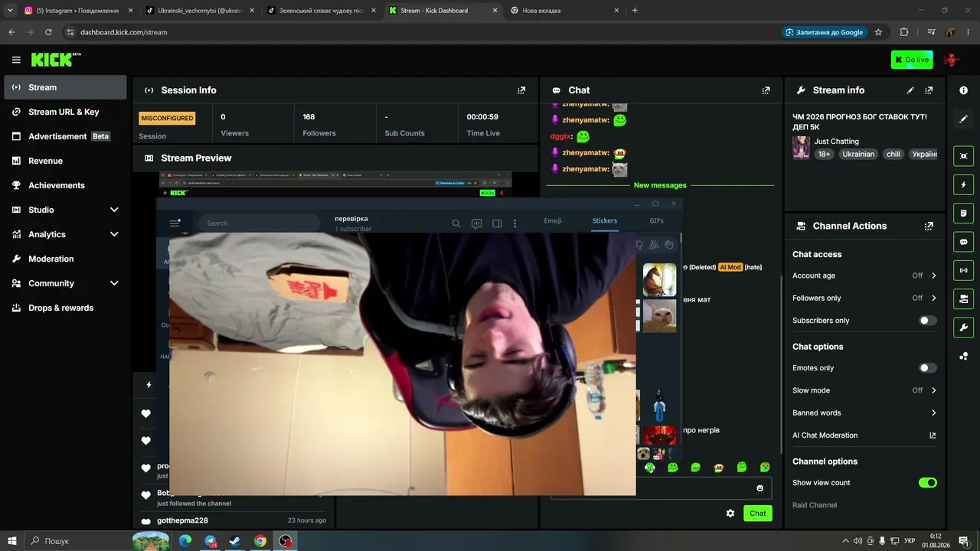The image size is (980, 551).
Task: Open Drops & rewards page
Action: coord(65,308)
